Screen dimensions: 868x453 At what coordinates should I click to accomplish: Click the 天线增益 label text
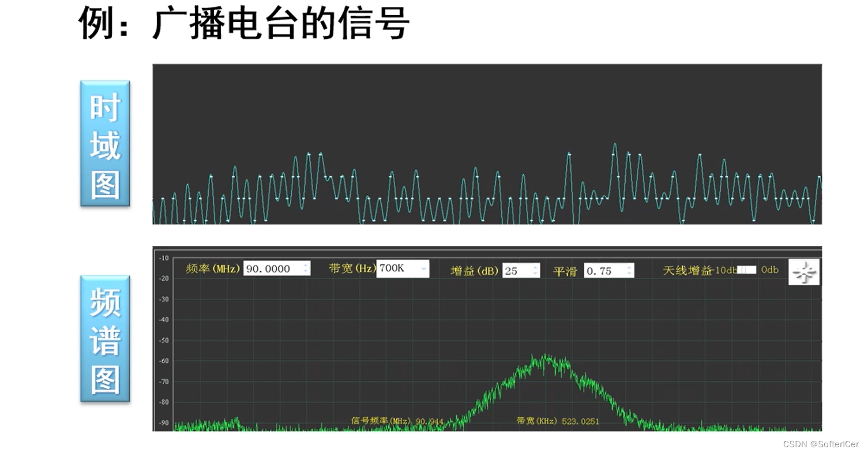point(687,271)
